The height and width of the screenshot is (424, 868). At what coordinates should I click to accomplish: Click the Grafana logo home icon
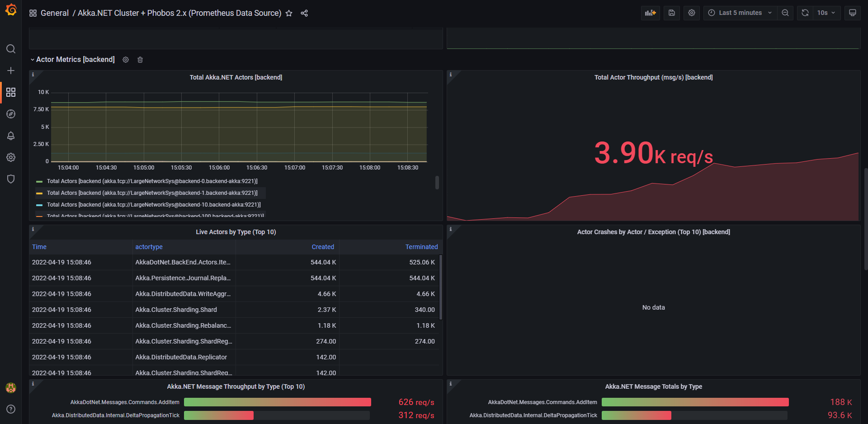click(x=11, y=10)
